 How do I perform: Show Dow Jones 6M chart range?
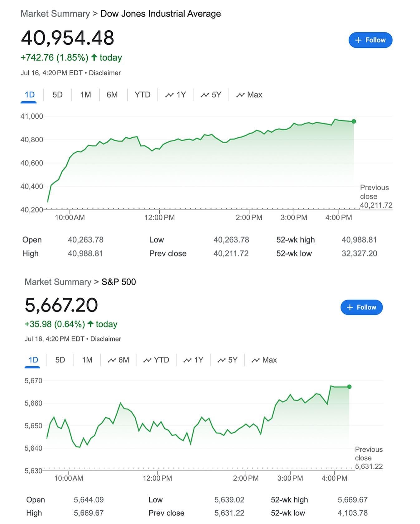tap(112, 95)
